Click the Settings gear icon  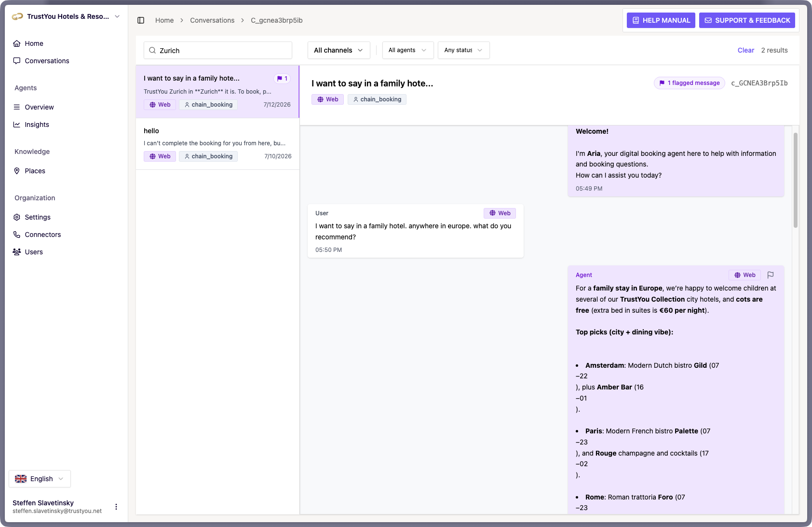17,217
